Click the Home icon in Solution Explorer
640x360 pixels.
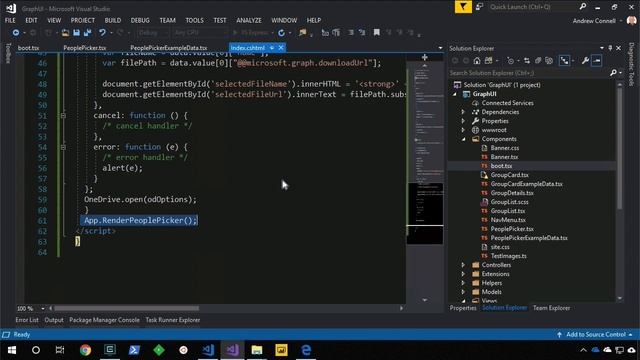point(477,60)
